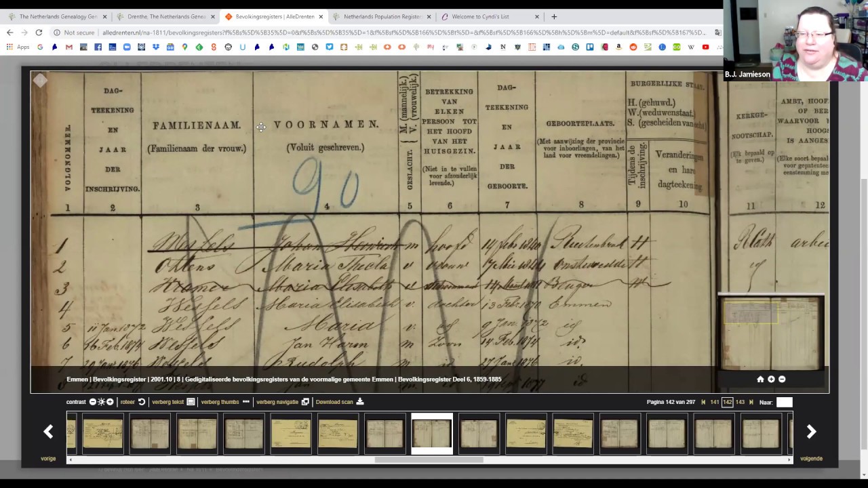Decrease contrast with the minus icon

pyautogui.click(x=93, y=402)
